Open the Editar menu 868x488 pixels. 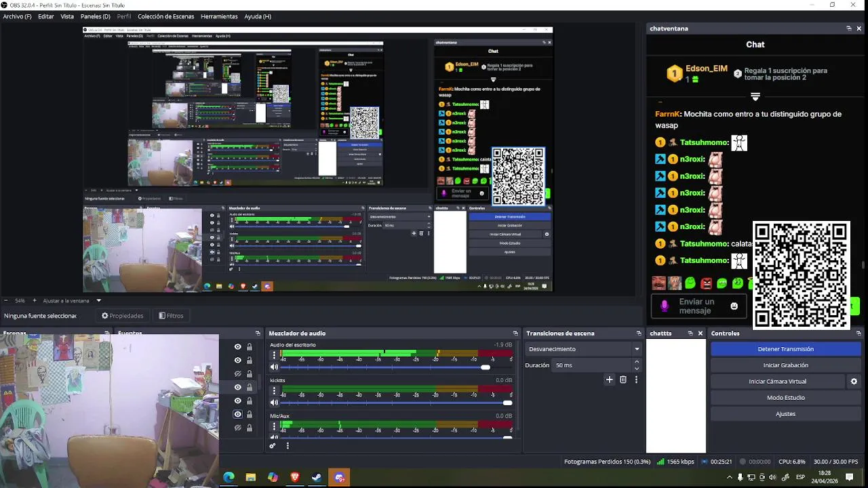point(46,16)
